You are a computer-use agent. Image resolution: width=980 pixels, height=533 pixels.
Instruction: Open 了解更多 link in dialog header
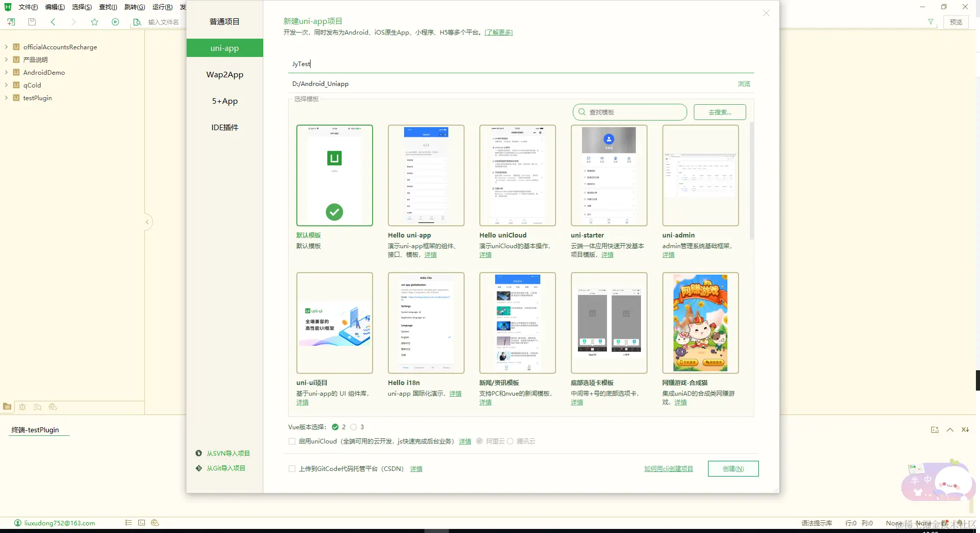pos(498,32)
